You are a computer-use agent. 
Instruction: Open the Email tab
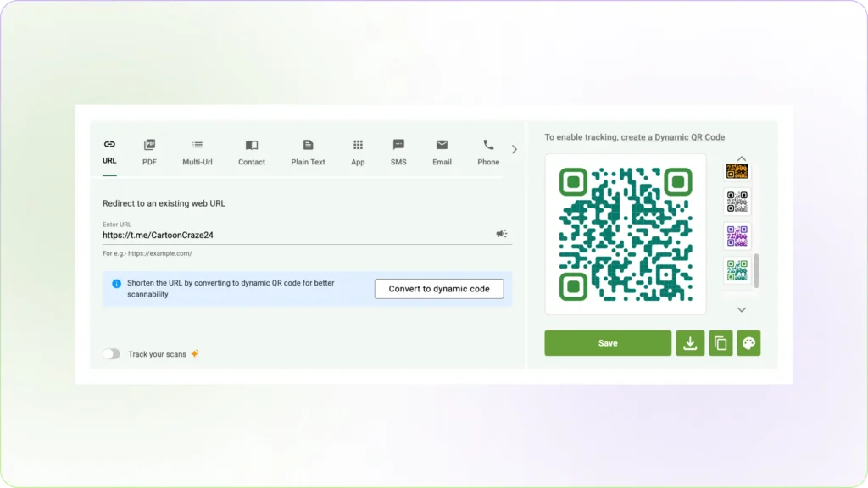coord(442,151)
